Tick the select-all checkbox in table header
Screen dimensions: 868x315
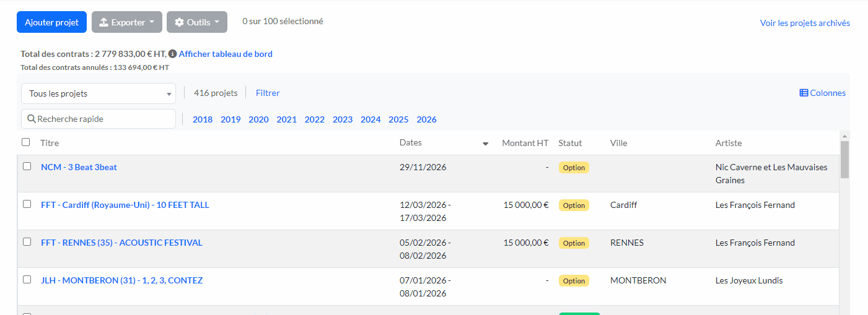coord(26,142)
